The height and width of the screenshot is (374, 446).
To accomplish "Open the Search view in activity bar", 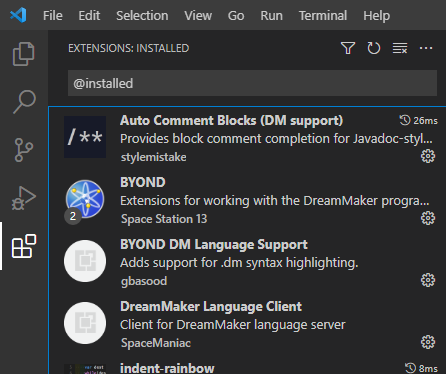I will (x=24, y=102).
